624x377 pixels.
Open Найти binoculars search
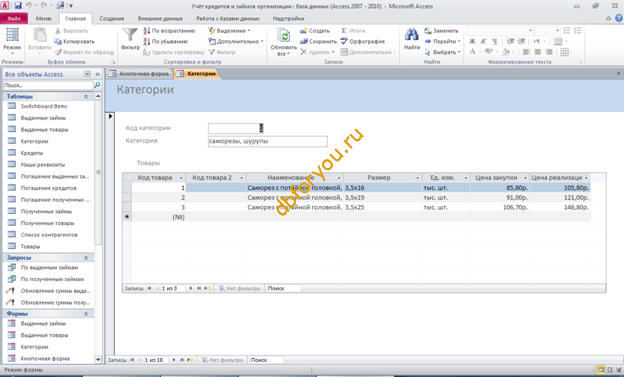[x=411, y=39]
